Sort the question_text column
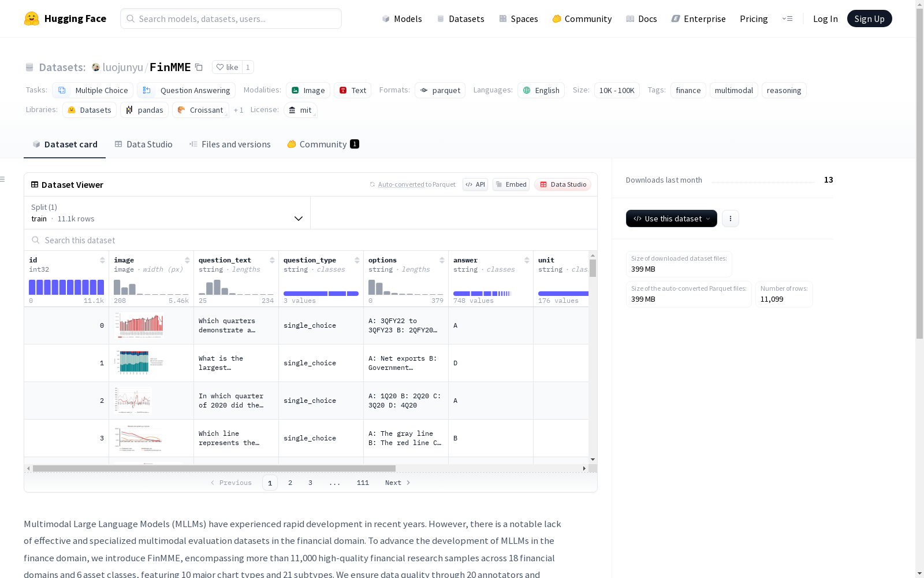This screenshot has height=578, width=924. (x=272, y=260)
